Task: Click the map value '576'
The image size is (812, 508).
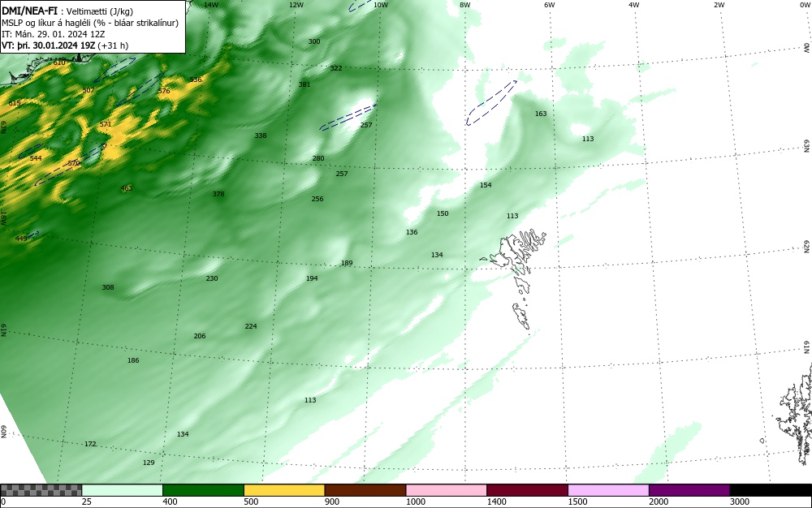Action: (x=164, y=91)
